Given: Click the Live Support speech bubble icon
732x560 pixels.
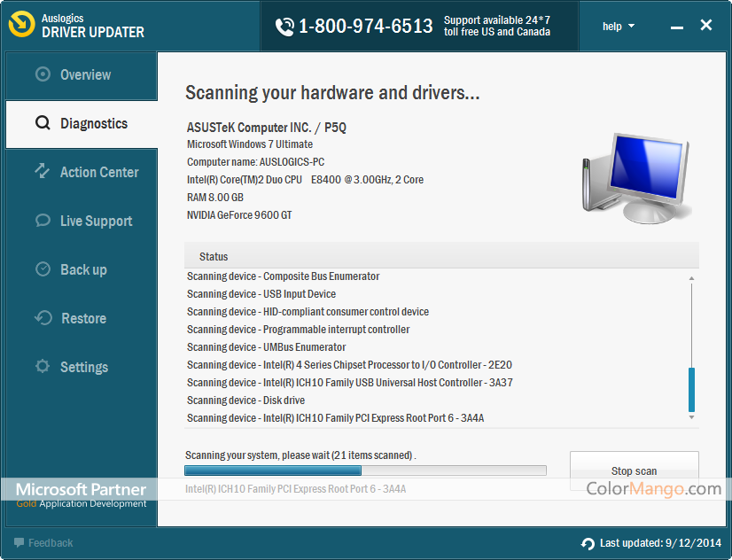Looking at the screenshot, I should (x=43, y=221).
